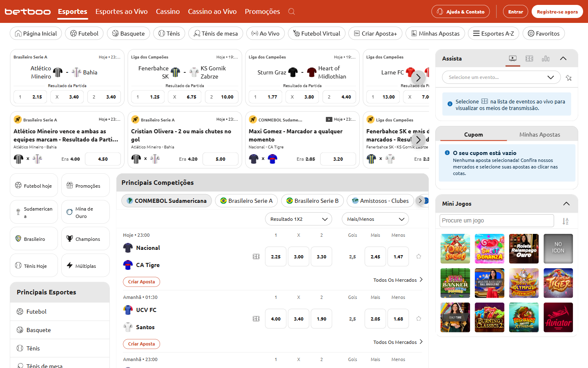Open Big Bass Amazon Xtreme game icon
Image resolution: width=588 pixels, height=368 pixels.
point(524,317)
